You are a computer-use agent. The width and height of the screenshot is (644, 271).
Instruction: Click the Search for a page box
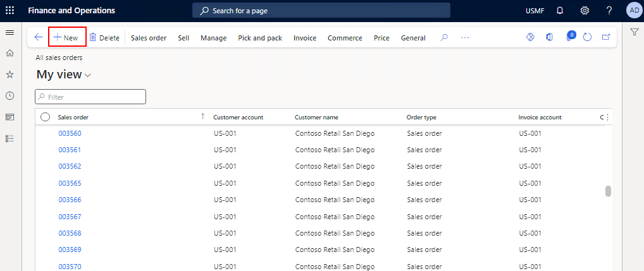321,11
